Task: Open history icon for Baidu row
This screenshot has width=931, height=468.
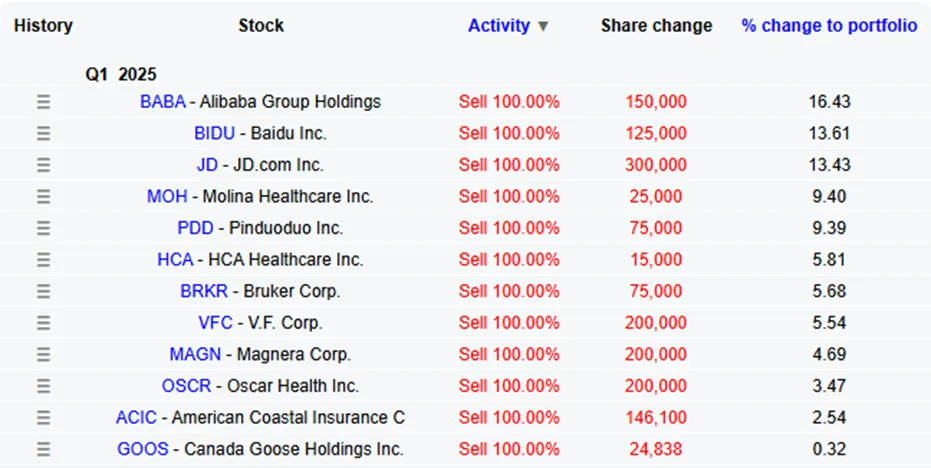Action: click(x=43, y=134)
